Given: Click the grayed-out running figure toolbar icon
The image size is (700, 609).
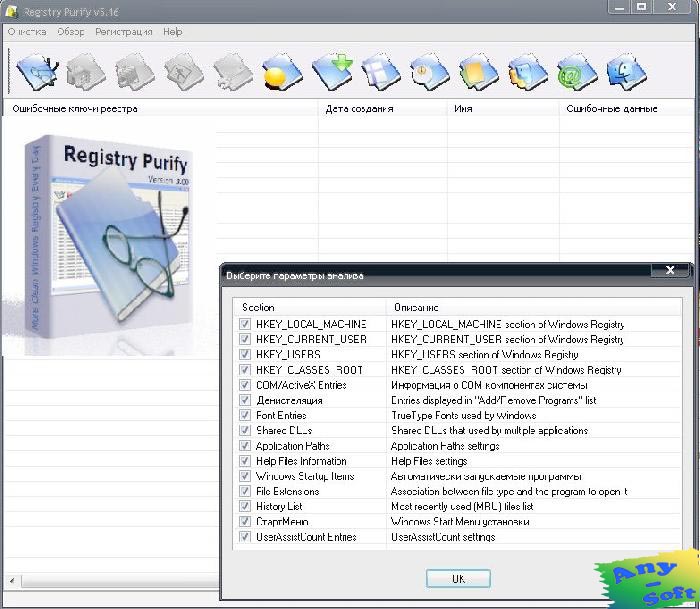Looking at the screenshot, I should [184, 71].
